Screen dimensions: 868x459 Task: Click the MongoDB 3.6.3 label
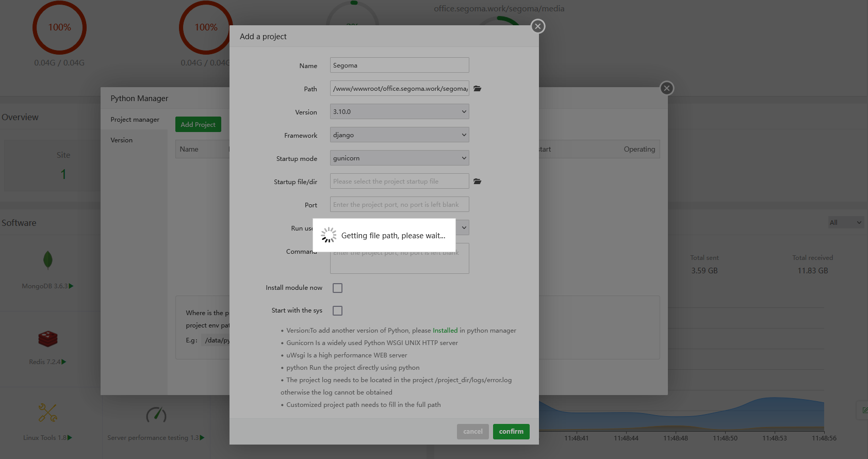tap(45, 286)
